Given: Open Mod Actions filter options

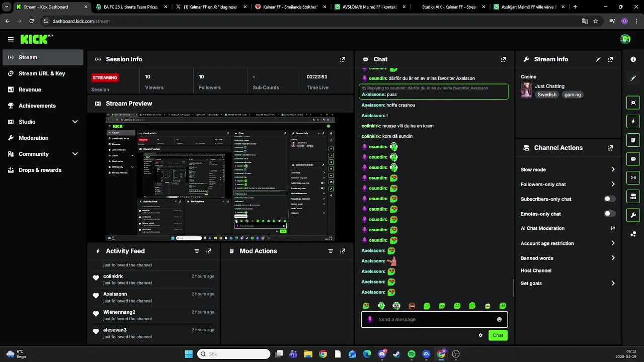Looking at the screenshot, I should pos(331,251).
